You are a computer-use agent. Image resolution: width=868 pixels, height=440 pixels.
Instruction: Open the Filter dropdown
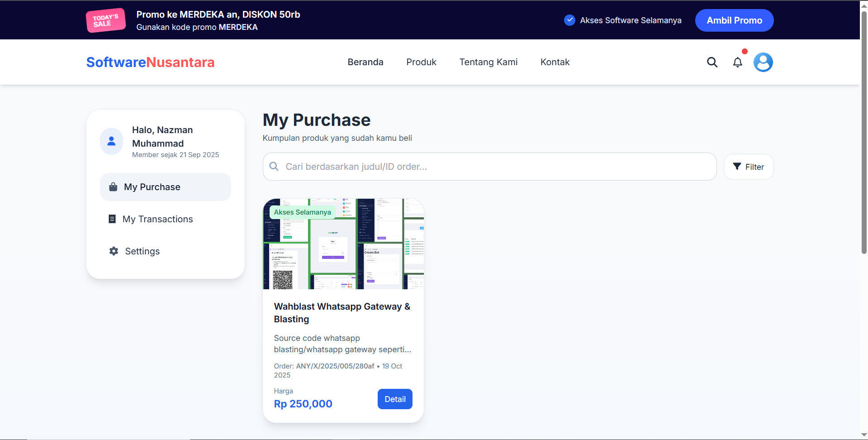748,167
